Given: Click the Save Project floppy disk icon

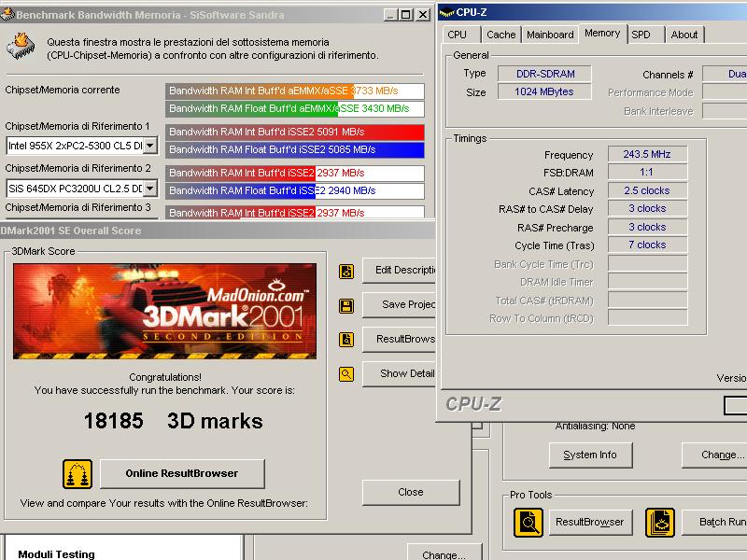Looking at the screenshot, I should tap(346, 306).
